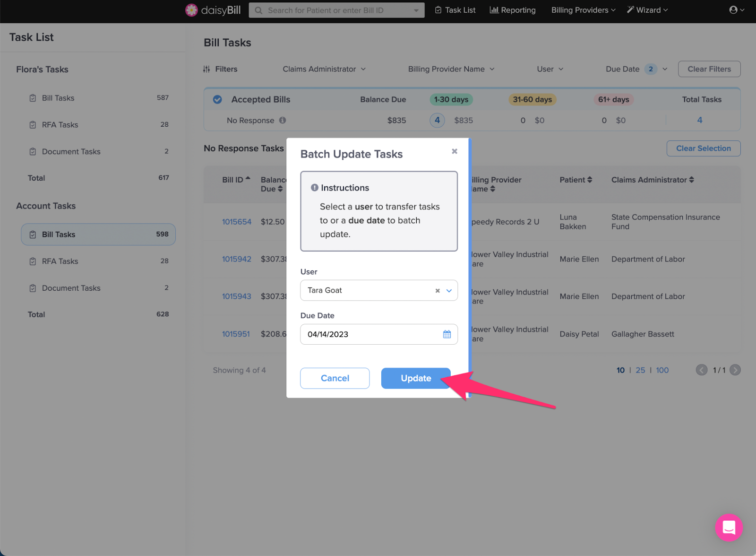Viewport: 756px width, 556px height.
Task: Toggle the Accepted Bills selection checkmark
Action: click(x=217, y=99)
